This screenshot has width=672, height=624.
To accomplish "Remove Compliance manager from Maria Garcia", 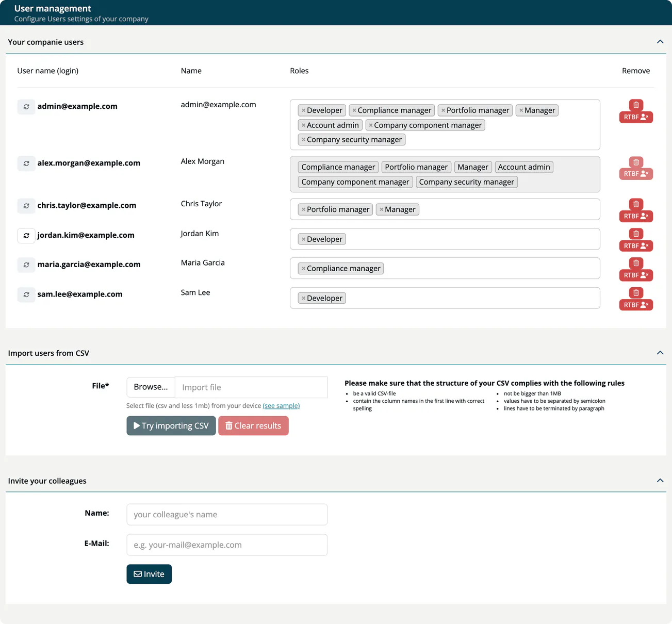I will pos(303,269).
